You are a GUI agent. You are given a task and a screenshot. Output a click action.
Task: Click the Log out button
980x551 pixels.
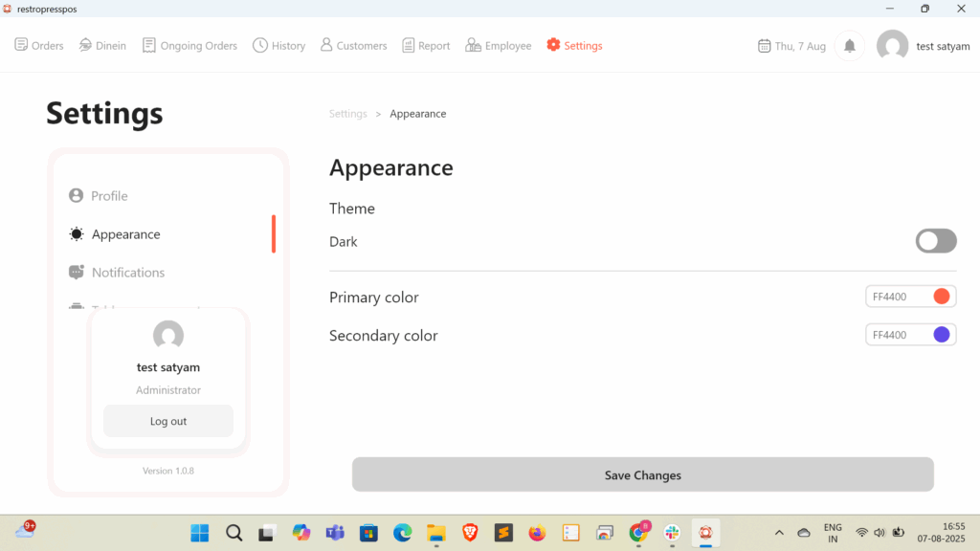point(168,421)
